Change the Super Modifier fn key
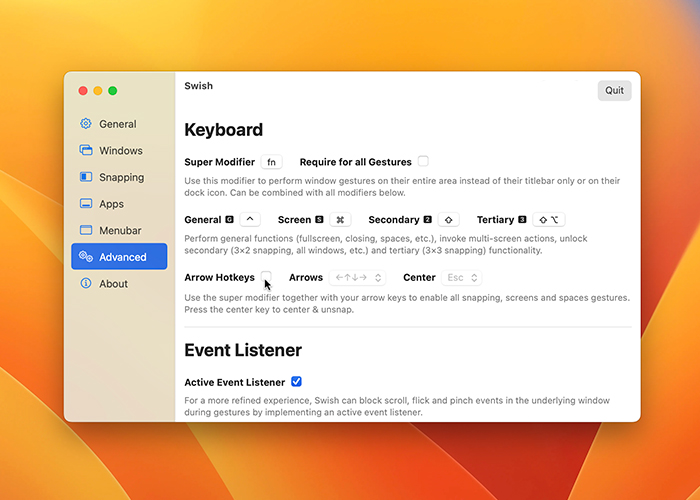 click(271, 162)
